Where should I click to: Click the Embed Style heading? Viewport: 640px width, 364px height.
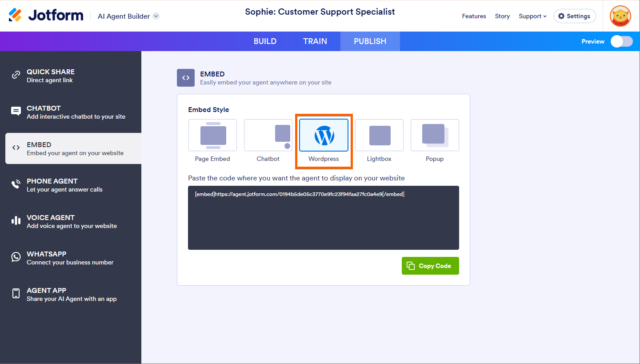click(x=208, y=110)
